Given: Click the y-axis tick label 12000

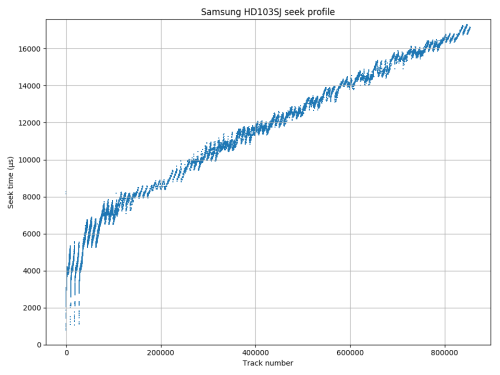Looking at the screenshot, I should pyautogui.click(x=29, y=123).
